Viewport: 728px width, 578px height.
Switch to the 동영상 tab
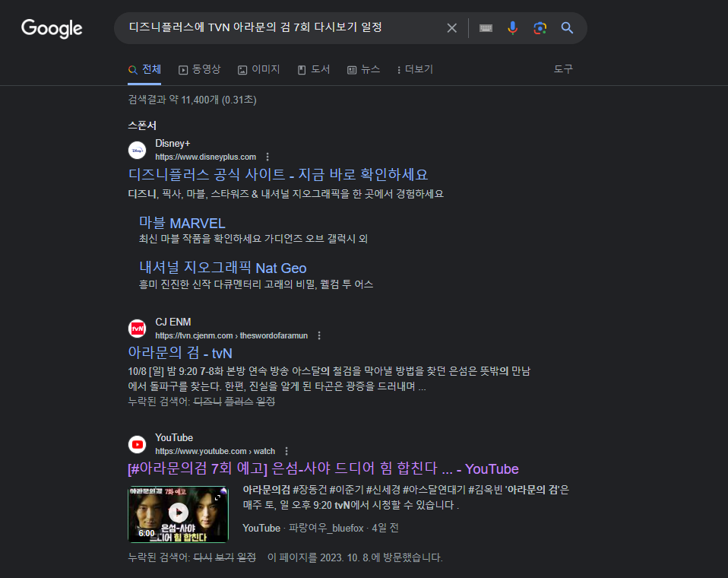click(x=200, y=70)
